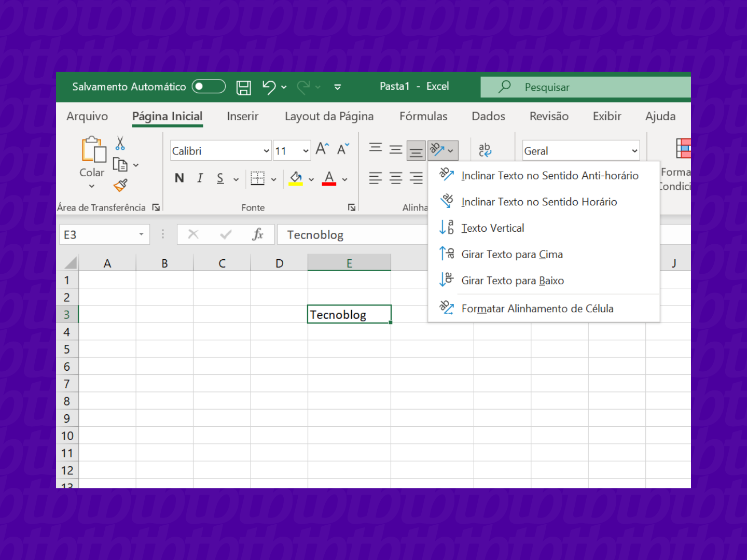The height and width of the screenshot is (560, 747).
Task: Open the Geral number format dropdown
Action: pos(634,151)
